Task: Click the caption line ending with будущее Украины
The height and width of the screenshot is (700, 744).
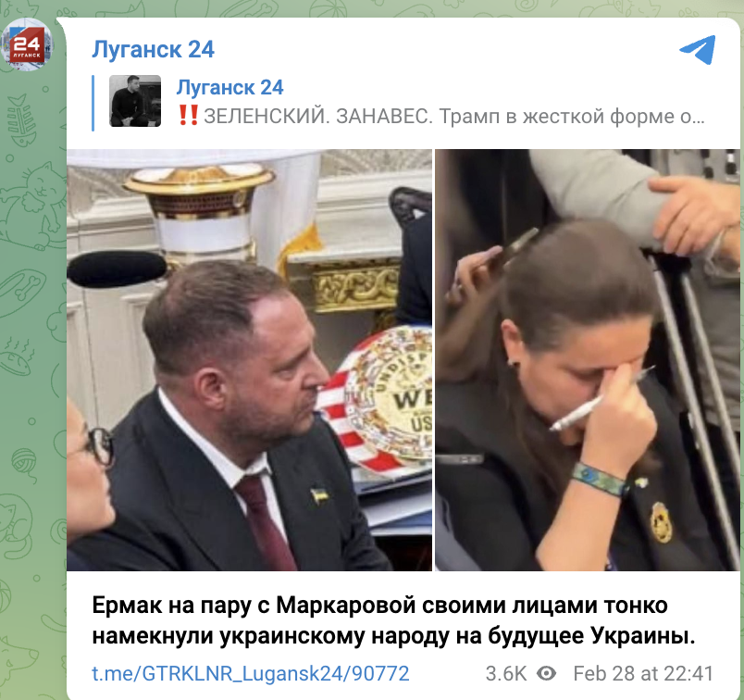Action: pyautogui.click(x=393, y=636)
